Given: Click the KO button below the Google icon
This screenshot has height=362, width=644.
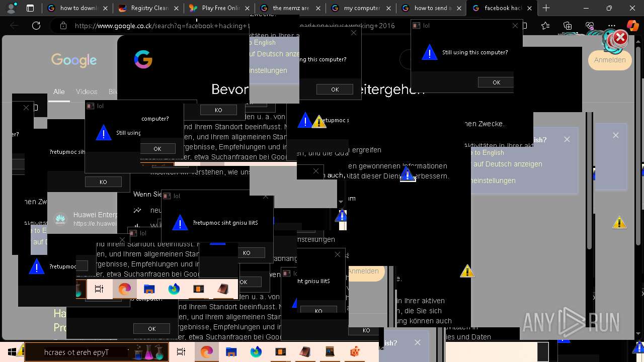Looking at the screenshot, I should 218,110.
